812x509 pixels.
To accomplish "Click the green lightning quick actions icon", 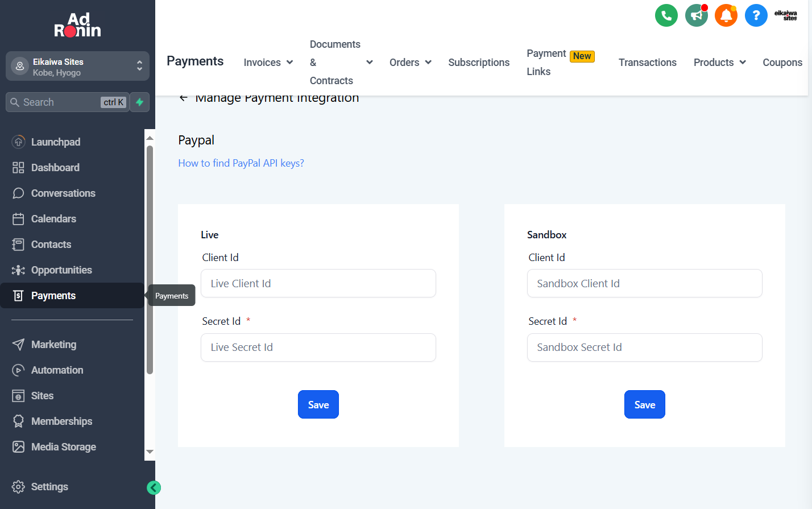I will coord(139,102).
